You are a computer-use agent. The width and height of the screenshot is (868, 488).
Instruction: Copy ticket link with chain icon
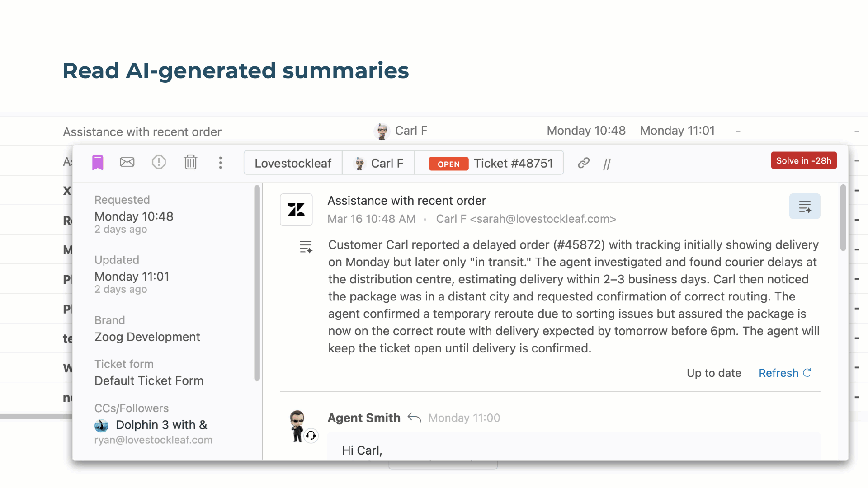tap(584, 163)
